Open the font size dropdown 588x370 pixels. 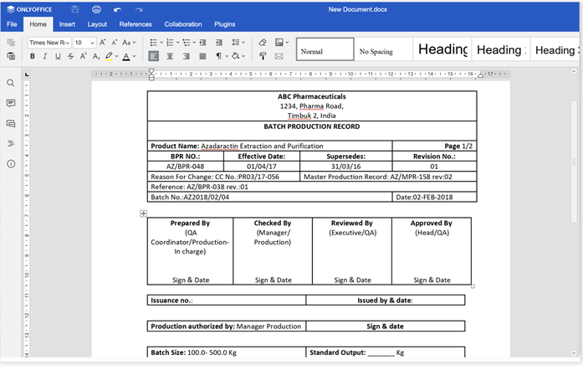pos(92,43)
